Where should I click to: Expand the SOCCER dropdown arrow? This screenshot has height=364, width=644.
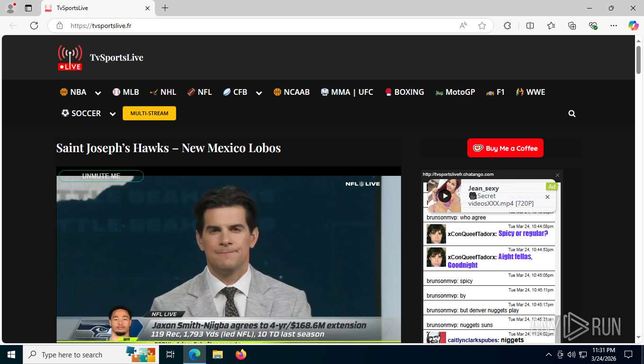113,114
